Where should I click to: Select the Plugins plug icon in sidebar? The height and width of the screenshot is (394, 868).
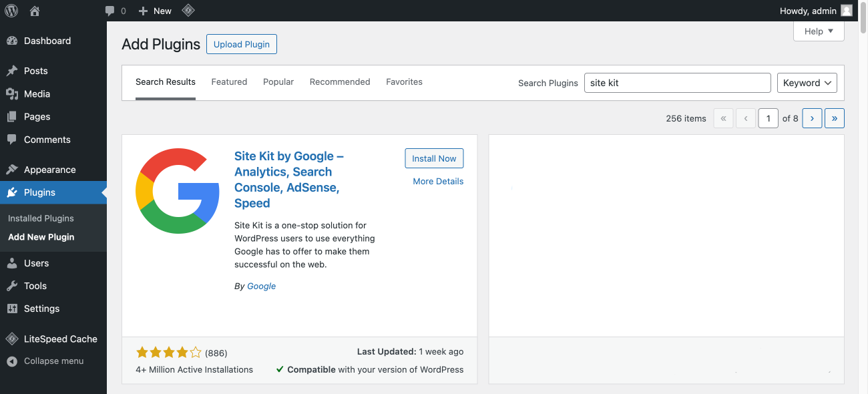tap(13, 192)
